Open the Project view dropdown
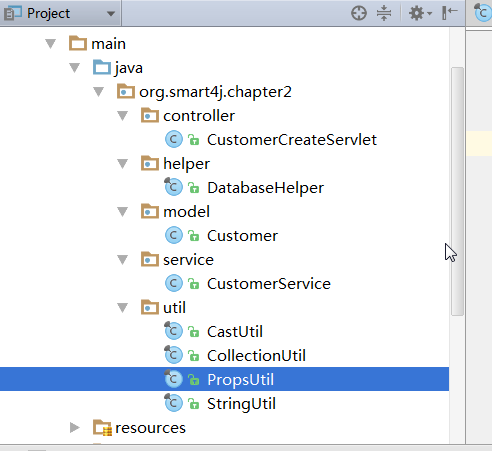 (111, 14)
